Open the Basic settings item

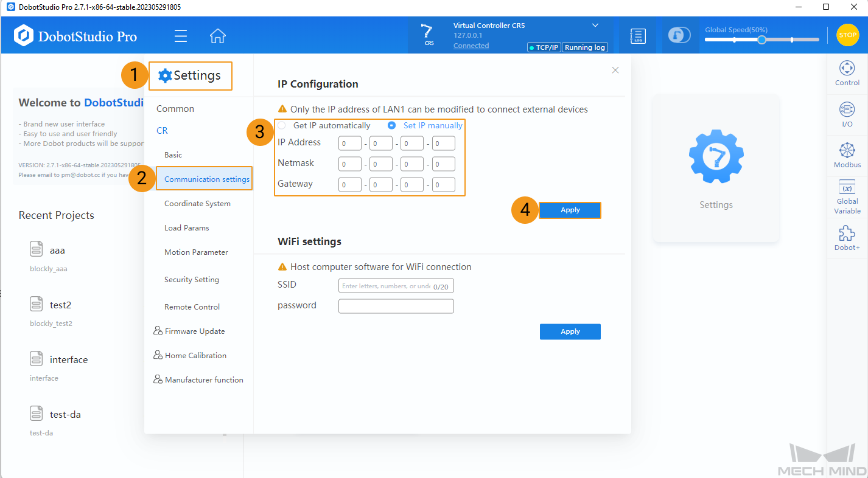click(173, 155)
